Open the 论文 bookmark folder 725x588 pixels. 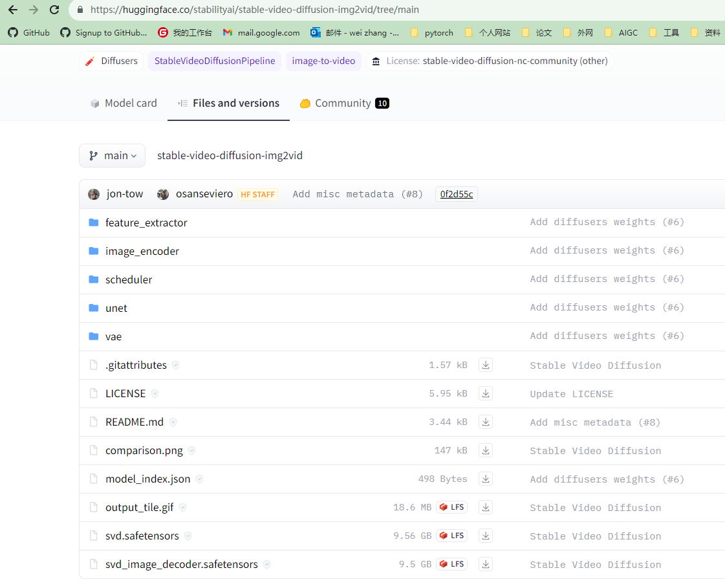coord(537,32)
